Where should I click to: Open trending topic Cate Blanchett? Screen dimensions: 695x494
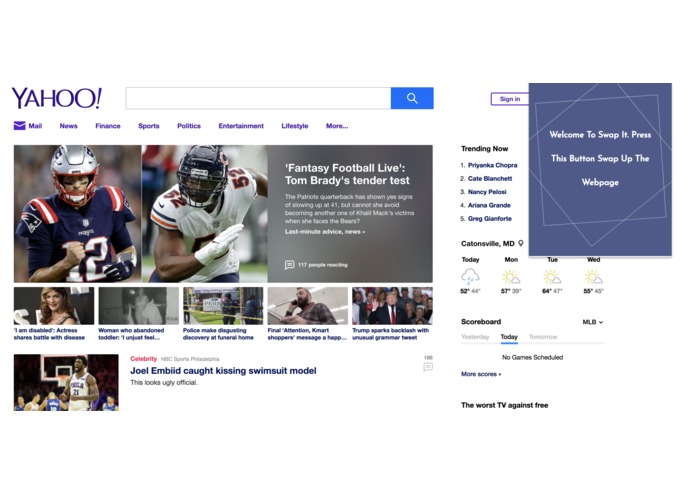coord(490,178)
